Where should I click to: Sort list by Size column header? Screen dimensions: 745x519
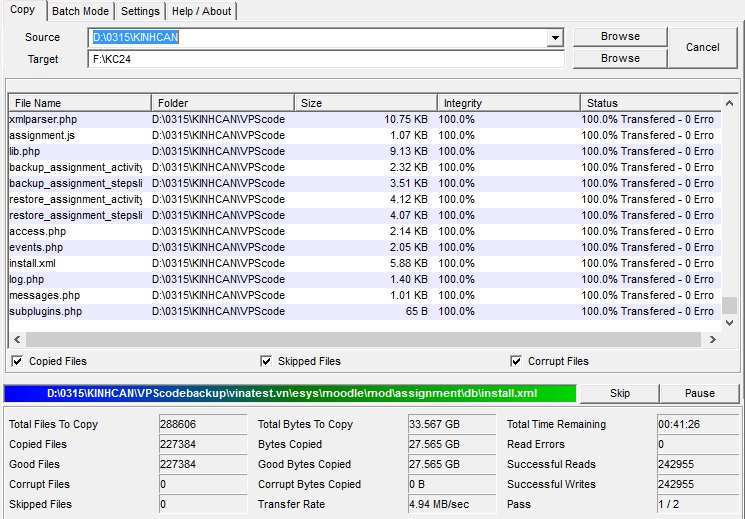tap(365, 103)
